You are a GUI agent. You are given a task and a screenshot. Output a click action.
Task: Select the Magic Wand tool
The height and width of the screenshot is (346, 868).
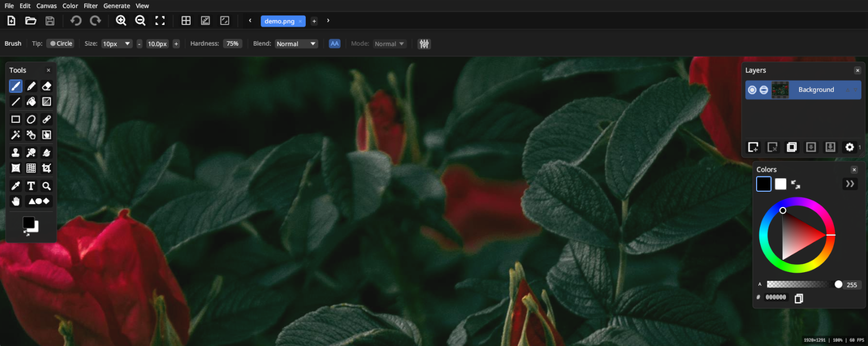click(x=16, y=135)
